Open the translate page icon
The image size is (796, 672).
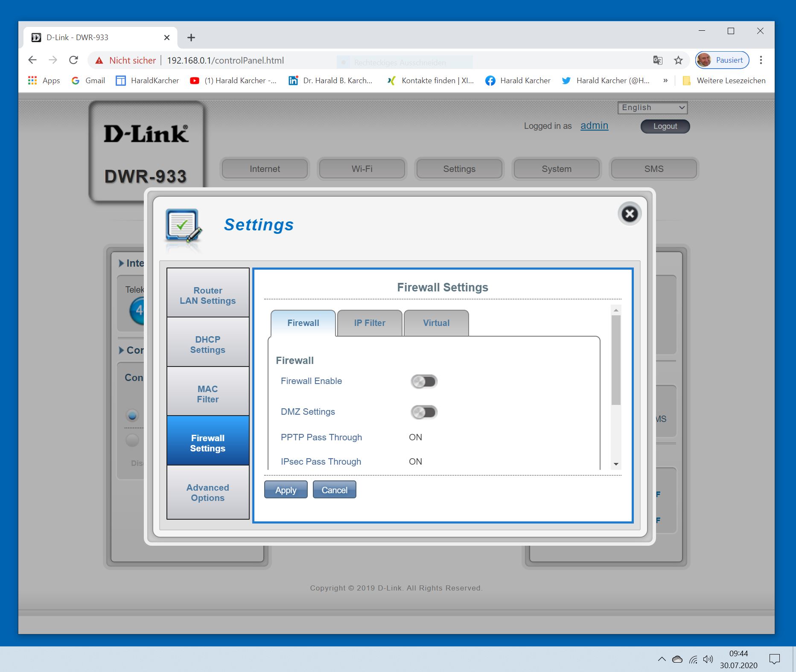[x=658, y=60]
